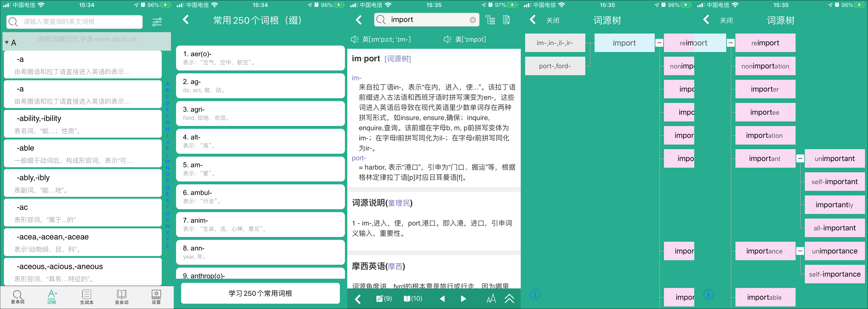Collapse the A section disclosure triangle
Viewport: 868px width, 309px height.
pos(7,43)
